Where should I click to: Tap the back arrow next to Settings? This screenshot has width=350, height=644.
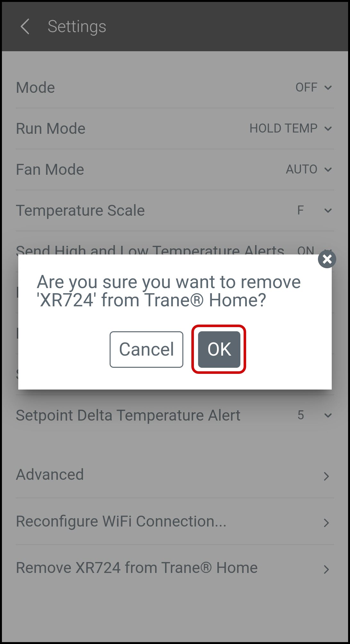coord(25,26)
